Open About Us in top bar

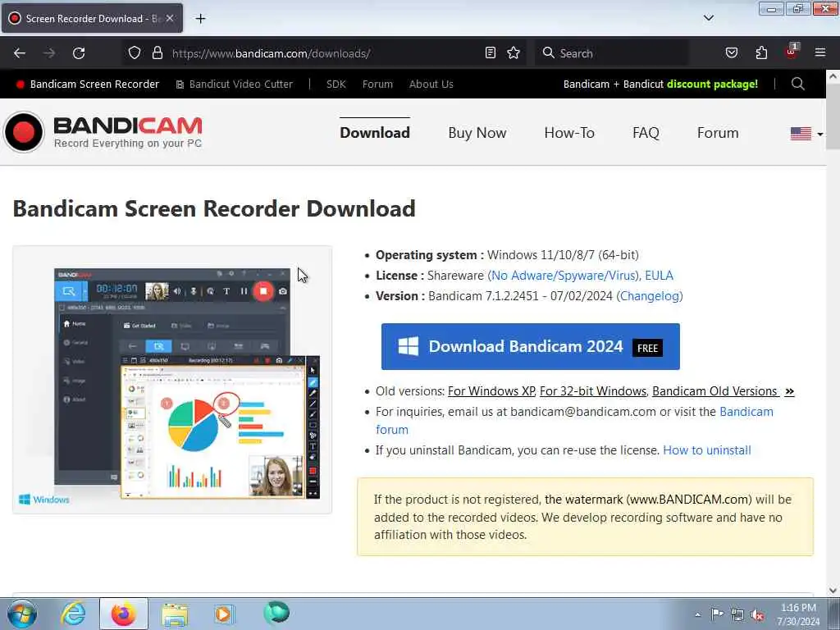tap(431, 84)
